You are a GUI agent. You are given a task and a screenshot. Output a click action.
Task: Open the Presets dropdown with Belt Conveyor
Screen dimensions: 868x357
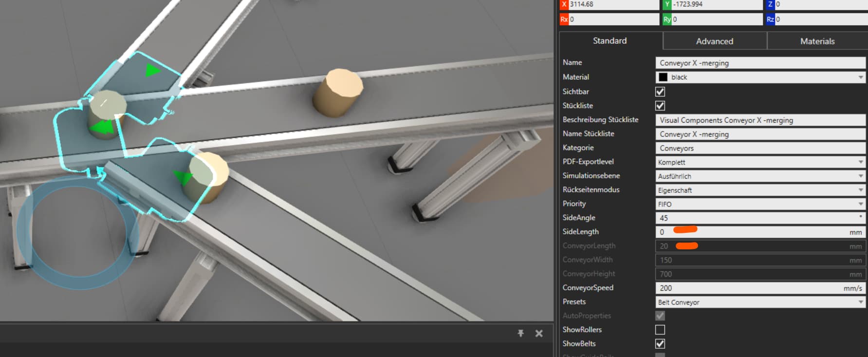(760, 302)
